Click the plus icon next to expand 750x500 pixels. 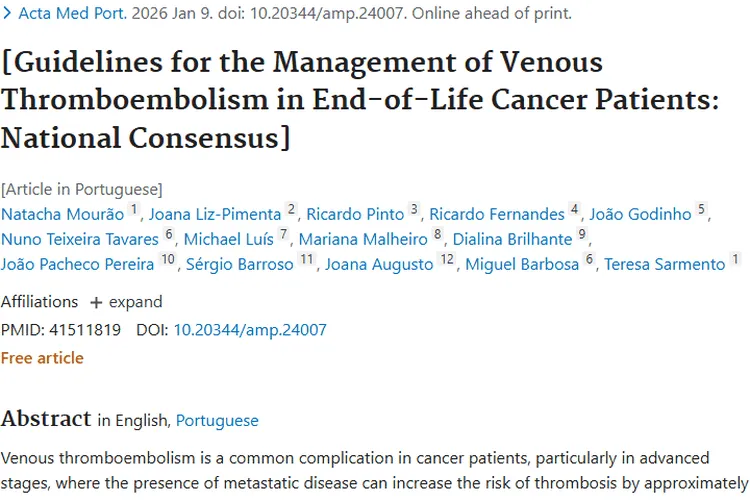pos(96,302)
